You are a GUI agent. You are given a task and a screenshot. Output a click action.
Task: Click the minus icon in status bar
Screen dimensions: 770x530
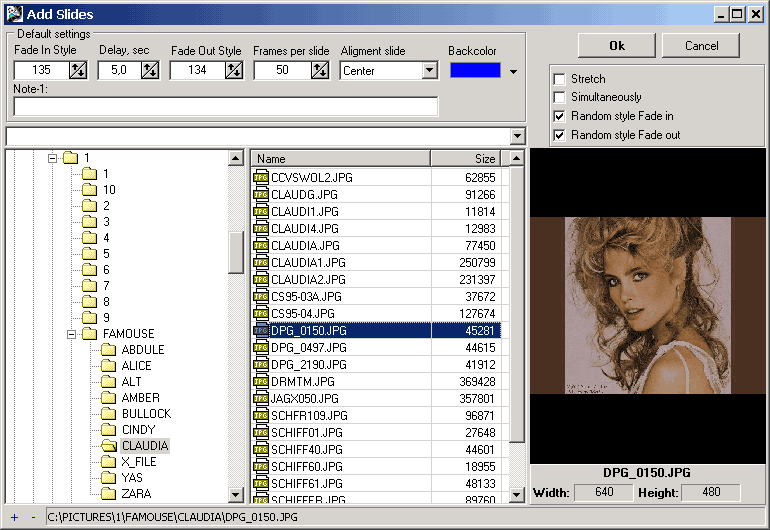coord(32,517)
